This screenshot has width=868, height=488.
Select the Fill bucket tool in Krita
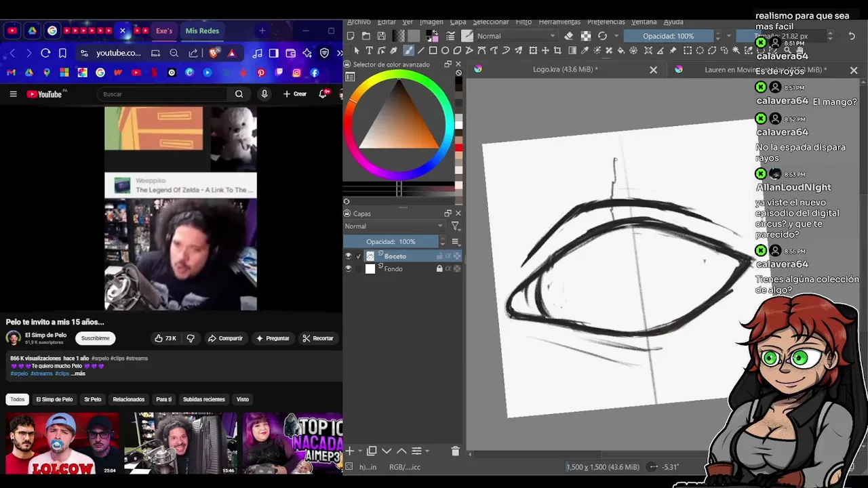tap(621, 50)
